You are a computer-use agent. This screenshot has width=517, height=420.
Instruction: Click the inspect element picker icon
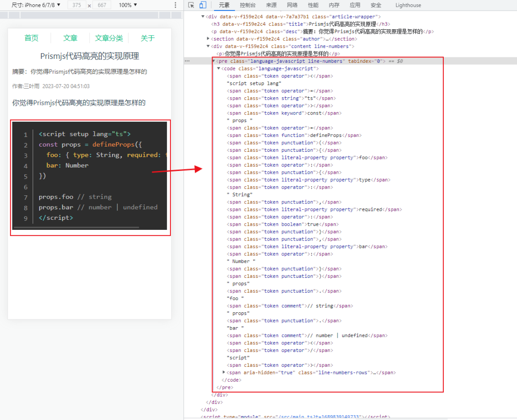point(191,5)
